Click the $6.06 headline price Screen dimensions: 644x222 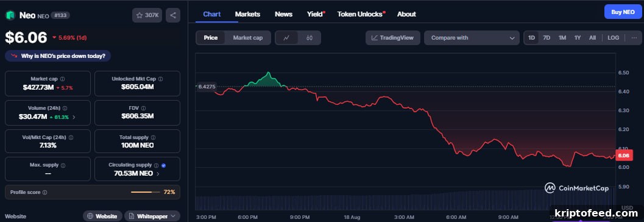26,37
